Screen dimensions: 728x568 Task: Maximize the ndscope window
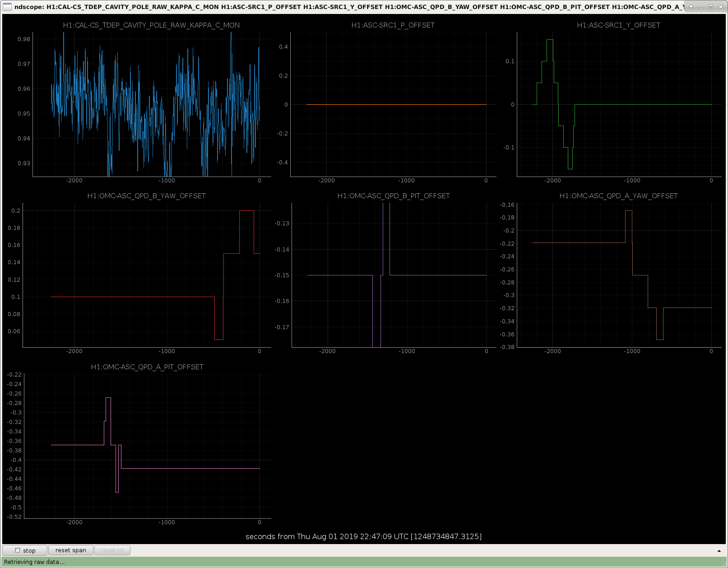point(711,7)
